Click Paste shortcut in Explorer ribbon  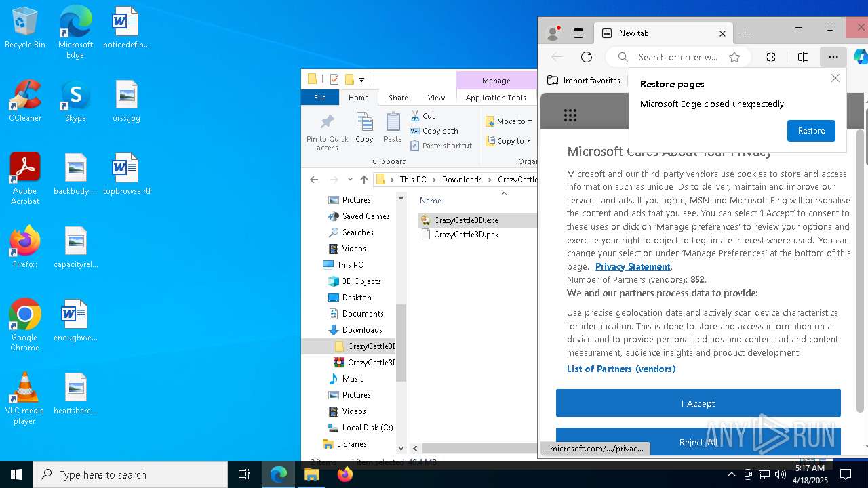point(441,146)
